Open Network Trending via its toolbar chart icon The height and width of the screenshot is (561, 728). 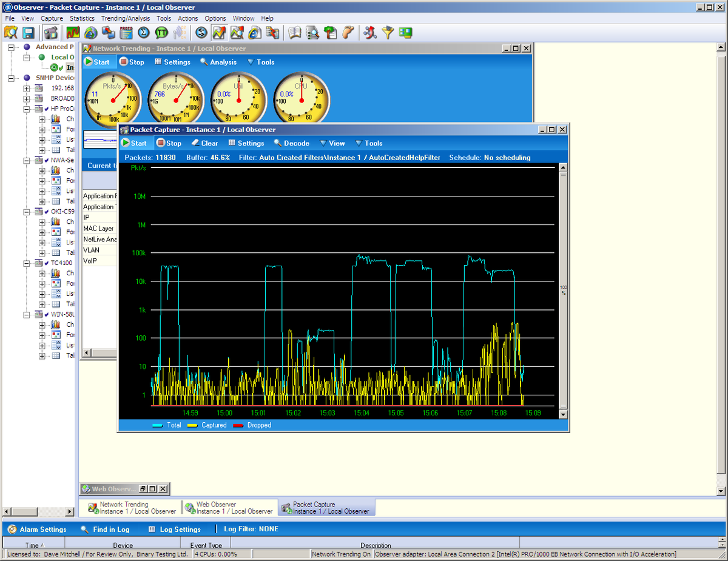tap(73, 33)
